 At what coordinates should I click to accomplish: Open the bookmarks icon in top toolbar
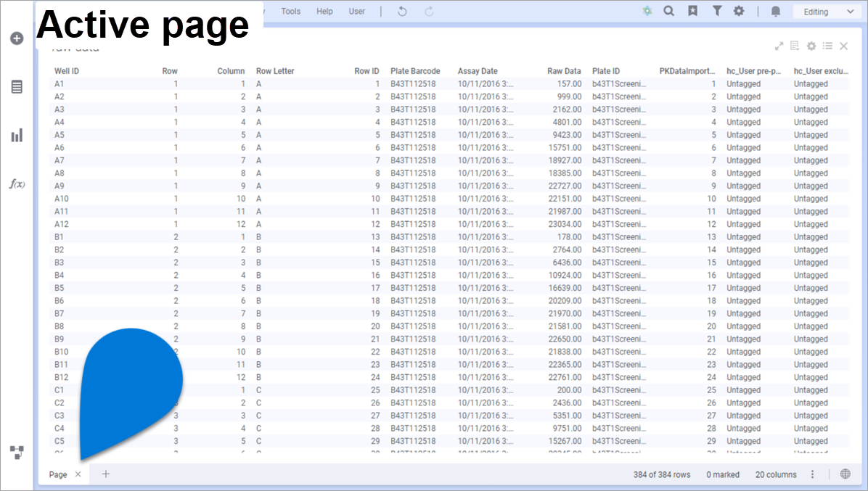point(692,11)
